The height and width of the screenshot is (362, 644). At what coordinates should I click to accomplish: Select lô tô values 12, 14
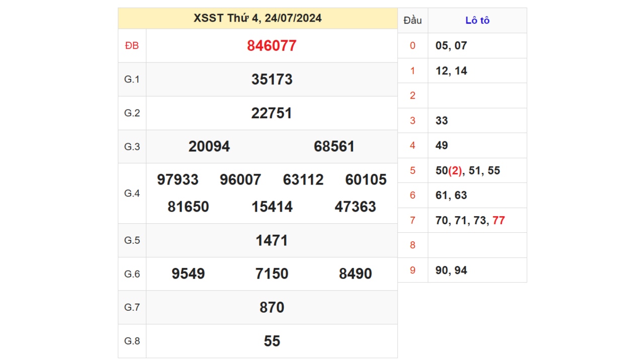click(x=451, y=71)
